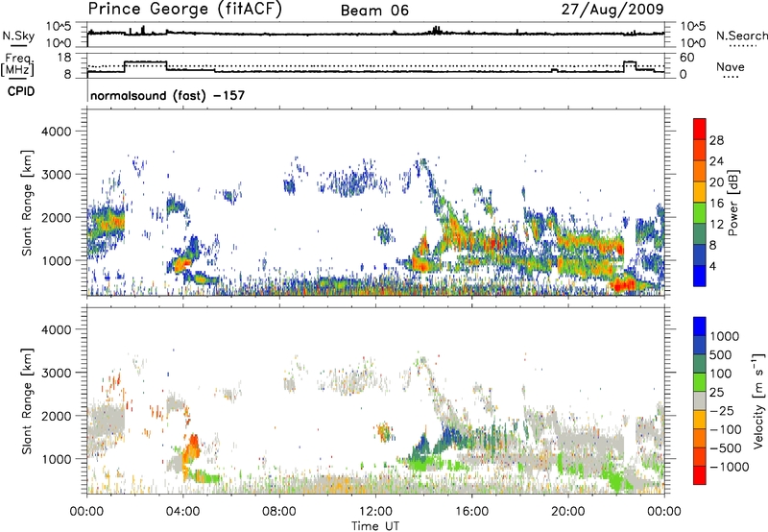Viewport: 768px width, 532px height.
Task: Click the 'N.Search' legend label
Action: 741,36
